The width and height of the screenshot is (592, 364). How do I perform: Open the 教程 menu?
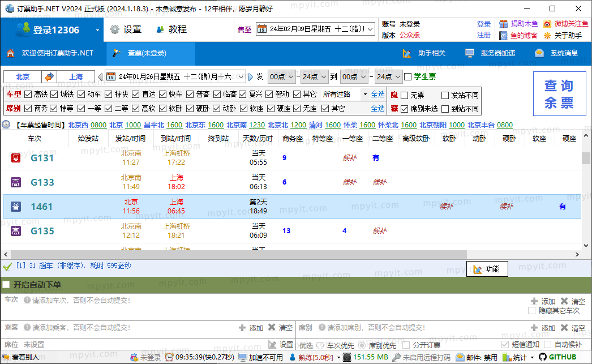(x=172, y=29)
